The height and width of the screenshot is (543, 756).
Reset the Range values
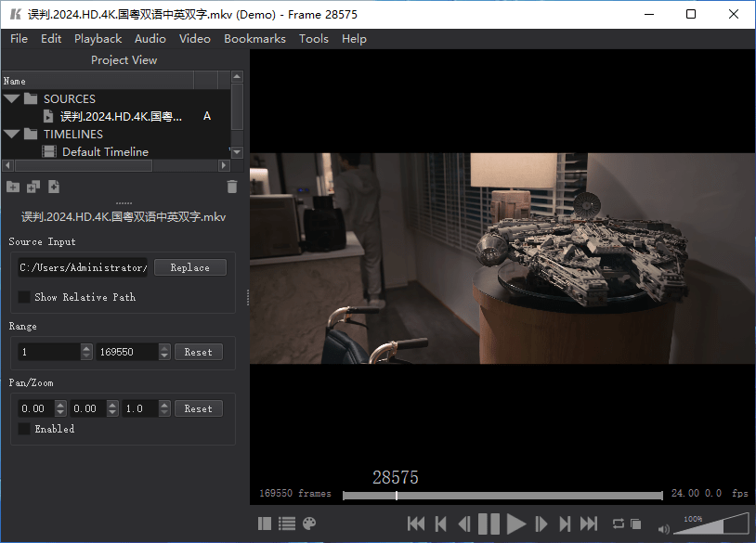(198, 351)
